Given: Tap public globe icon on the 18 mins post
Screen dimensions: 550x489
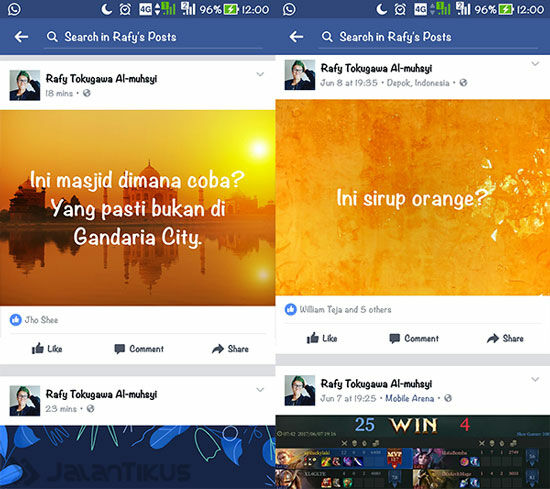Looking at the screenshot, I should pyautogui.click(x=87, y=93).
